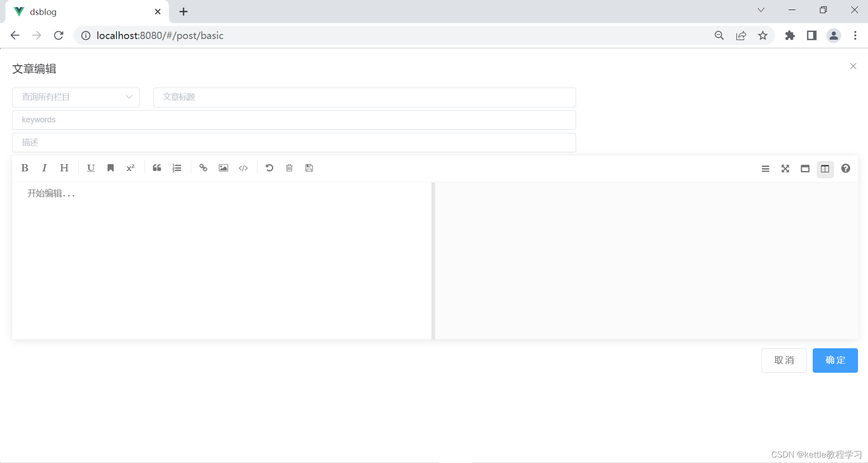Open markdown help icon

tap(845, 169)
